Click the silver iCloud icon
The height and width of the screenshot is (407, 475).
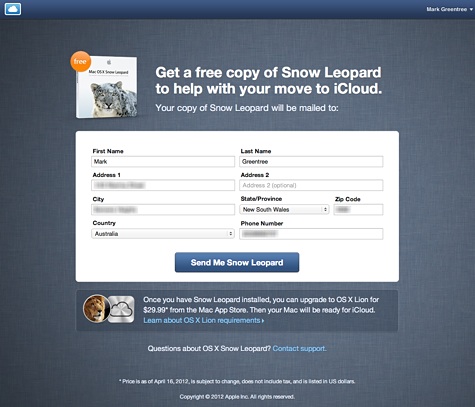coord(122,309)
